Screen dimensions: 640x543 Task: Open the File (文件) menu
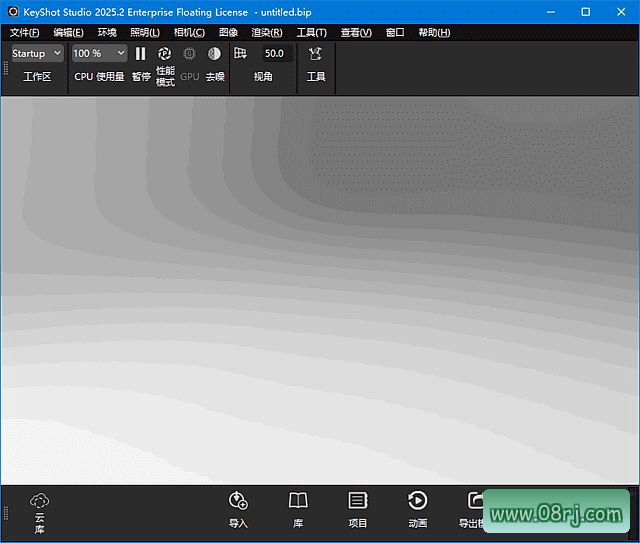(x=24, y=32)
